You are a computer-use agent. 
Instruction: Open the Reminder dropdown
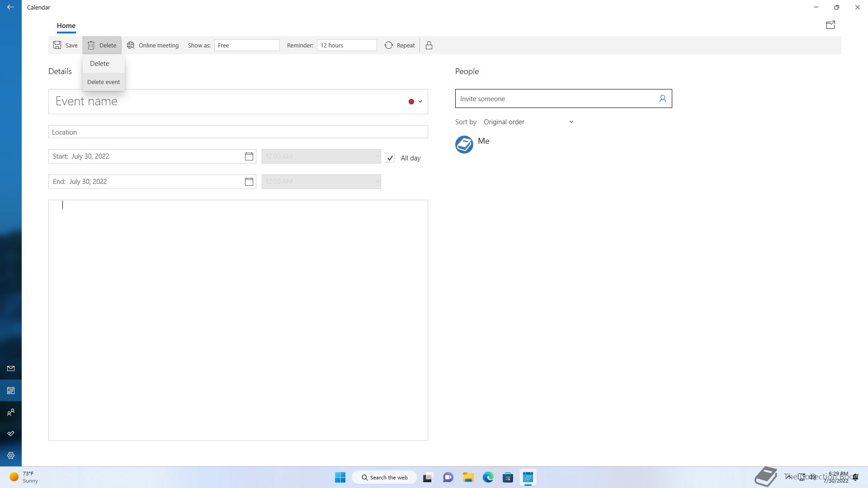347,45
